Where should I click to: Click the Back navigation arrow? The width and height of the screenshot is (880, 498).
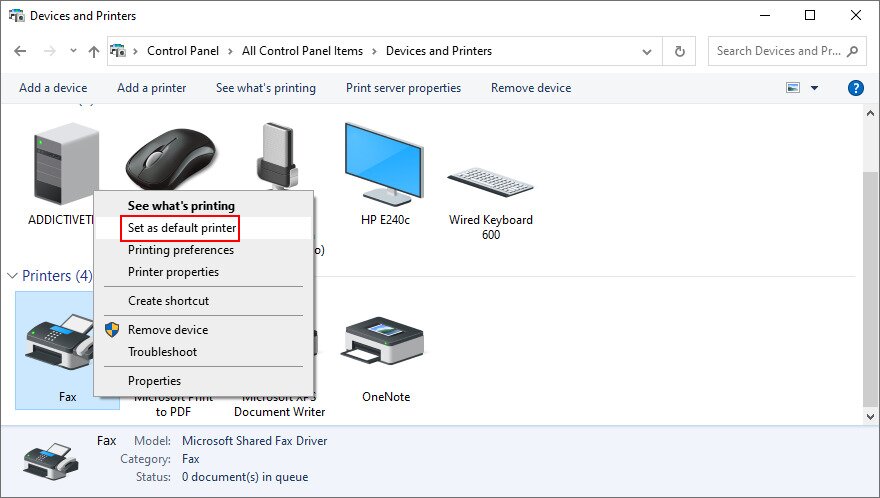pos(20,51)
